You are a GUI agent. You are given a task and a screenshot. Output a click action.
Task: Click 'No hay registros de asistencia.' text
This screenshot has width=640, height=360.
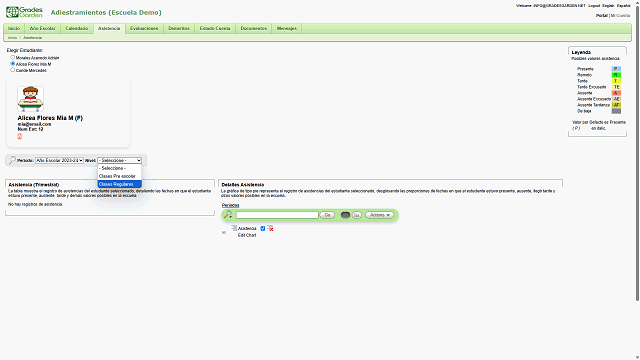pyautogui.click(x=36, y=204)
